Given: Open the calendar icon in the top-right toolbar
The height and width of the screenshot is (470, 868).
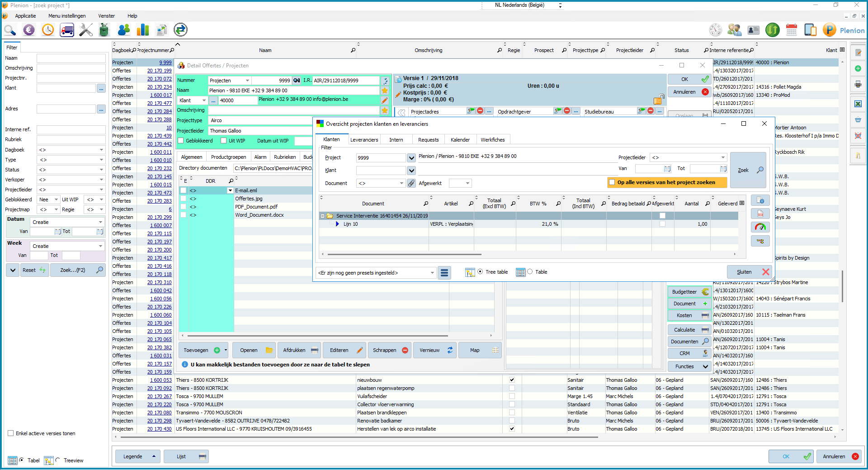Looking at the screenshot, I should click(x=791, y=30).
